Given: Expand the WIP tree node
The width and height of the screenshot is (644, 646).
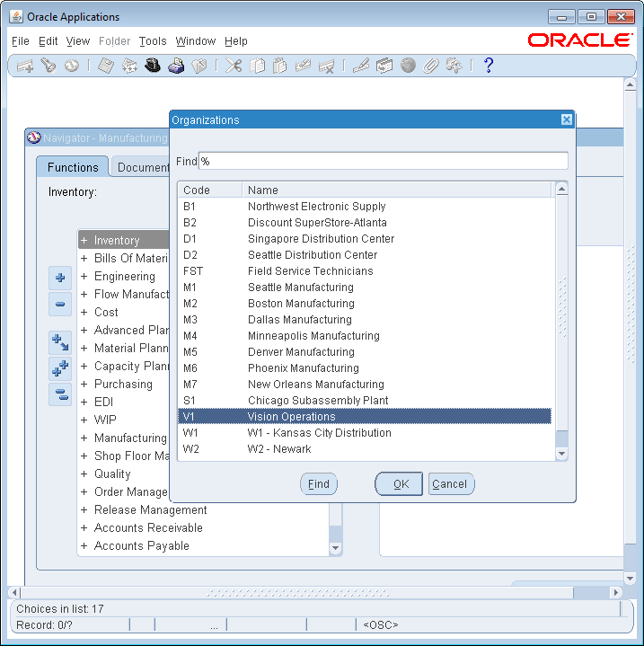Looking at the screenshot, I should (x=84, y=420).
